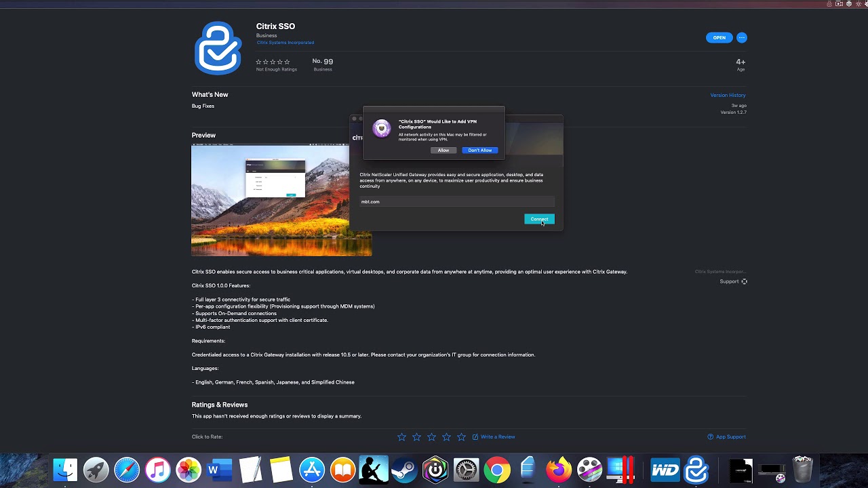Open iTunes from the dock
This screenshot has height=488, width=868.
pyautogui.click(x=158, y=470)
